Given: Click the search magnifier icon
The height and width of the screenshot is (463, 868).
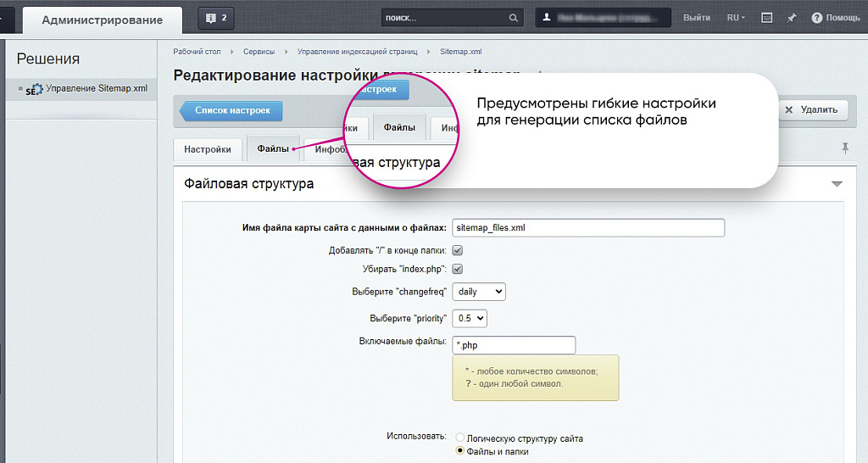Looking at the screenshot, I should 514,18.
